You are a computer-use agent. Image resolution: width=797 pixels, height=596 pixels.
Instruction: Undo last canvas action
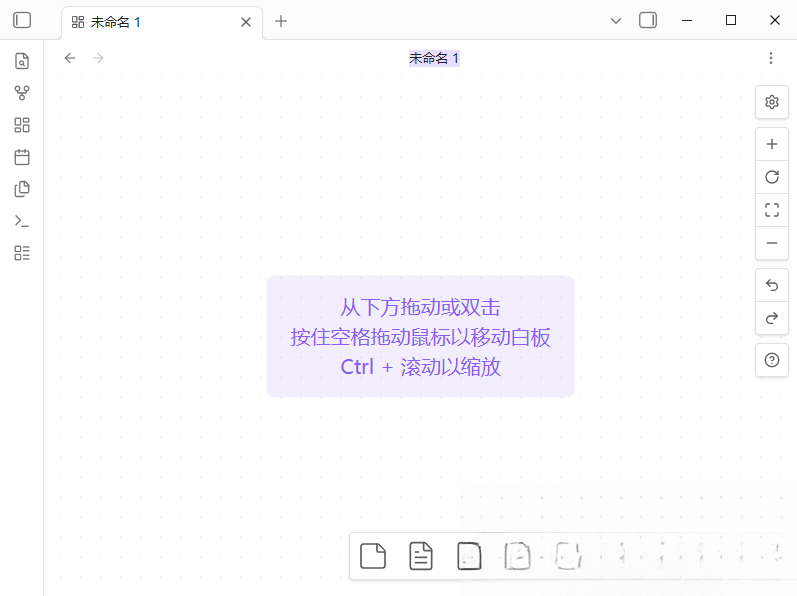click(x=772, y=286)
